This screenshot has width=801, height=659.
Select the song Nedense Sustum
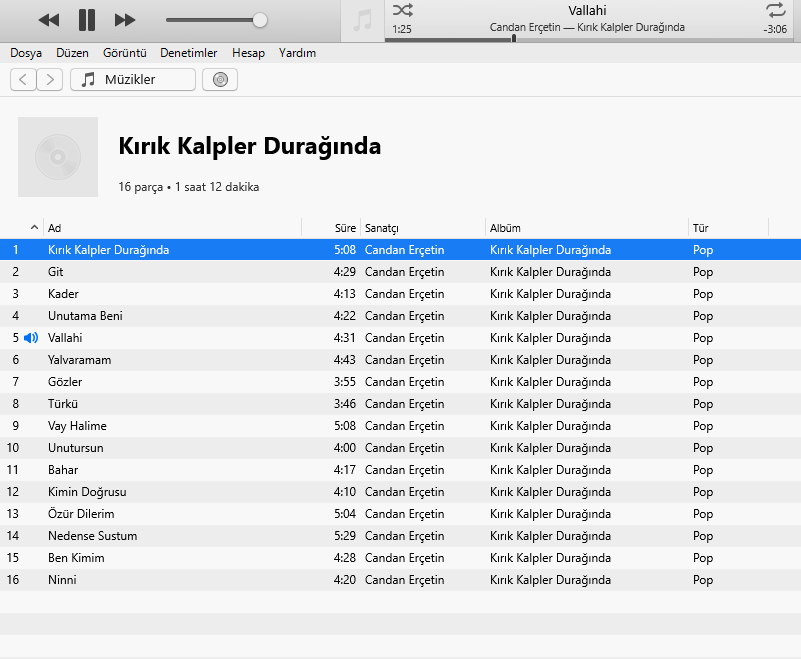click(400, 535)
